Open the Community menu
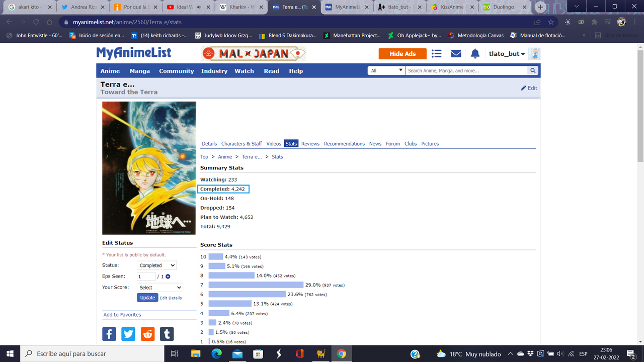Screen dimensions: 644x362 (x=176, y=71)
